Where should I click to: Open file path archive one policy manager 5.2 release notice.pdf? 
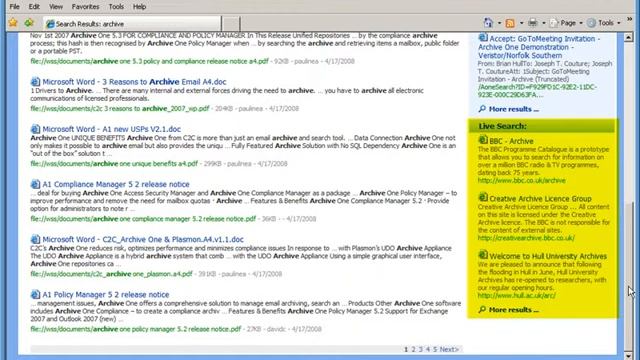[136, 329]
